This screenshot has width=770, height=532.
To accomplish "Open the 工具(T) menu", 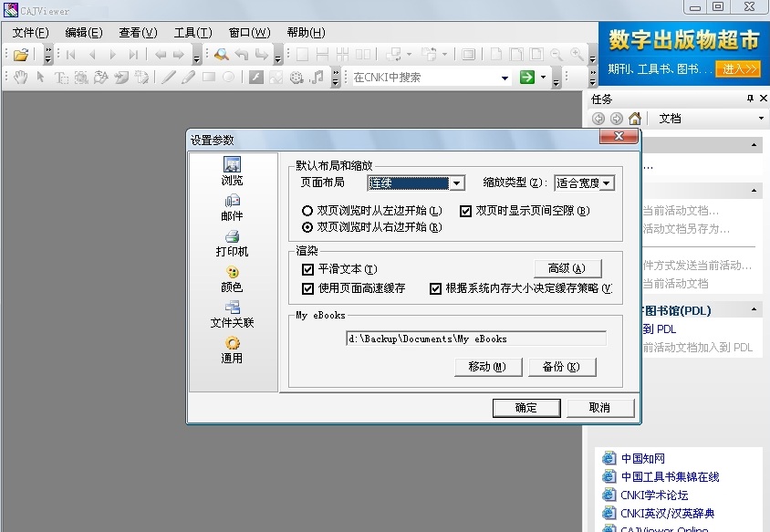I will click(192, 32).
